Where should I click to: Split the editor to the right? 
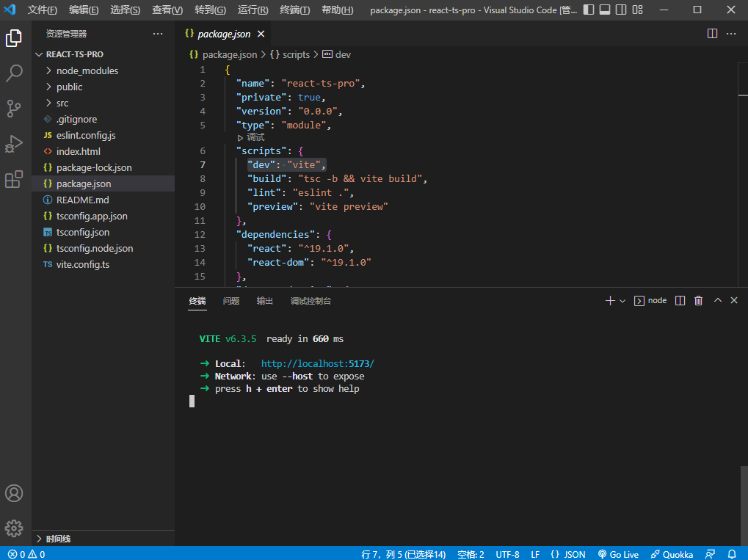point(712,33)
